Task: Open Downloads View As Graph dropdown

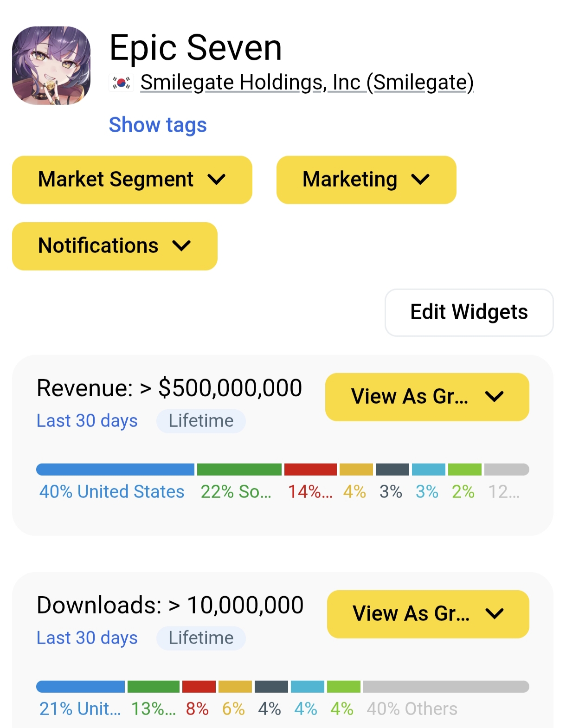Action: [x=428, y=614]
